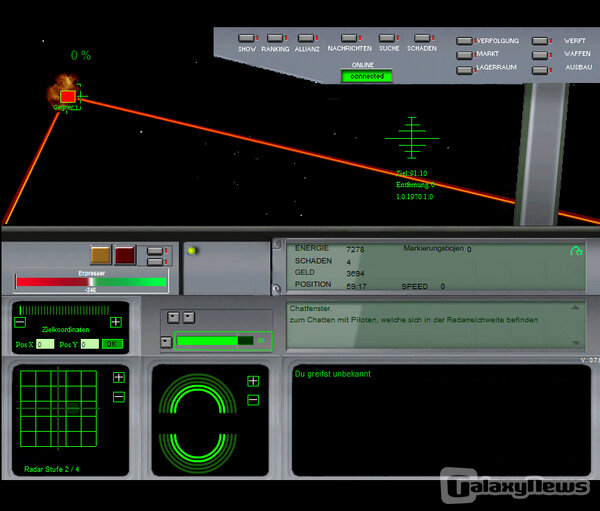Click the SHOW panel button
Screen dimensions: 600x511
click(246, 38)
